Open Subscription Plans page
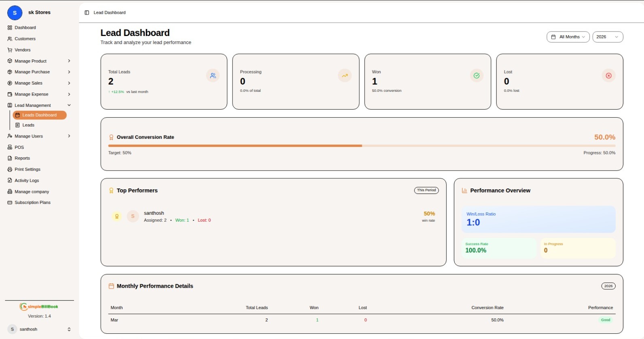This screenshot has height=339, width=644. click(x=32, y=203)
